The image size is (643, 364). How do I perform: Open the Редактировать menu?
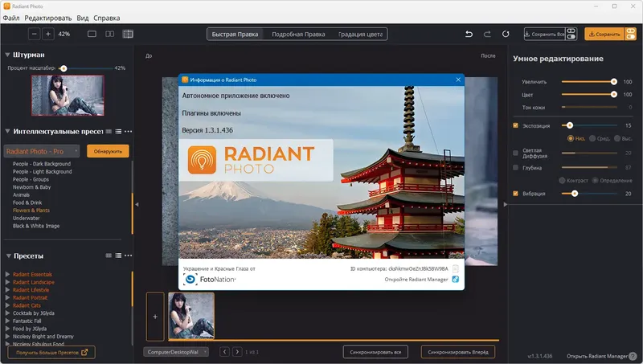point(48,18)
